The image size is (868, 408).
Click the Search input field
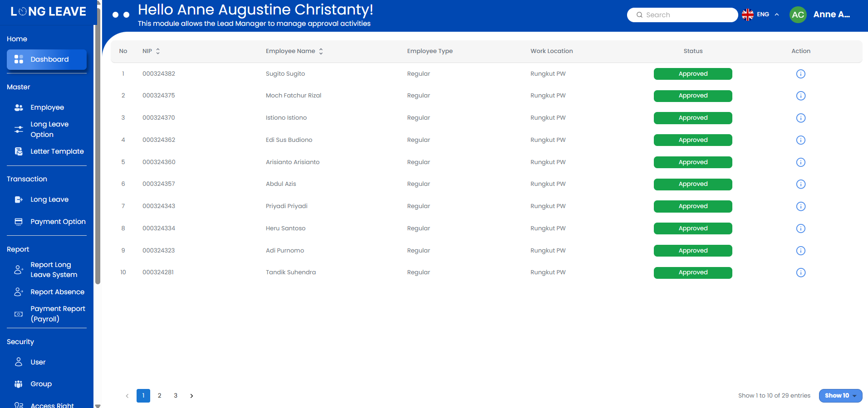pyautogui.click(x=682, y=15)
